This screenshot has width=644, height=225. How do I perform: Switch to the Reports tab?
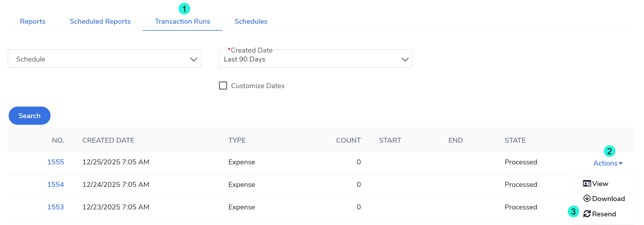click(x=33, y=21)
